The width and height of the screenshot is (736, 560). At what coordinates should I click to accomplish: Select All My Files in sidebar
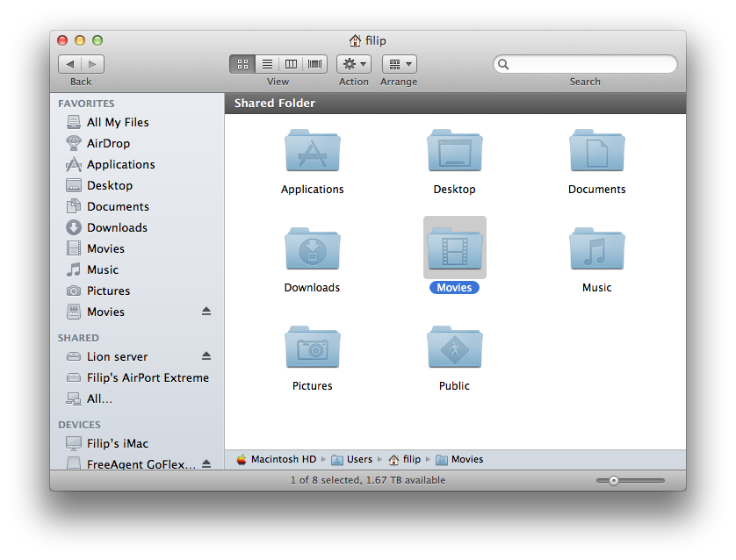pos(118,122)
